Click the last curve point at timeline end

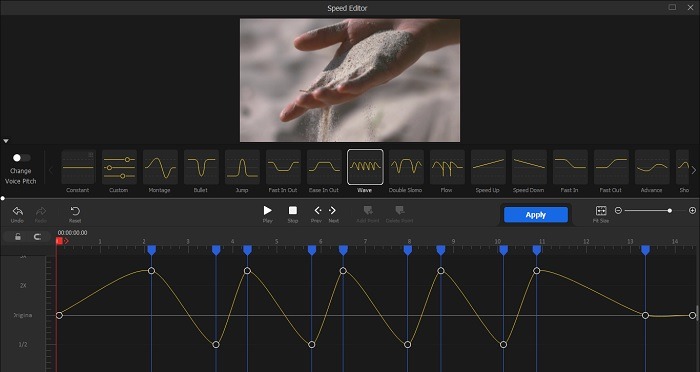(x=692, y=315)
